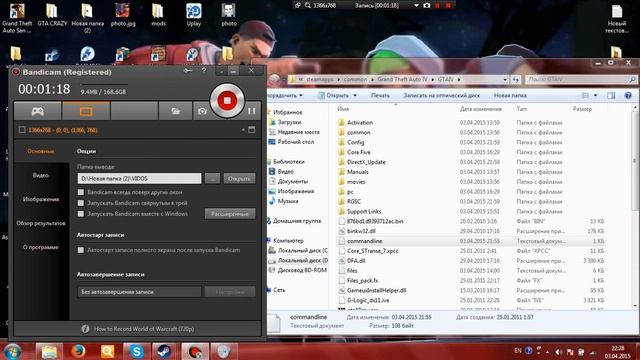The width and height of the screenshot is (640, 360).
Task: Click the Windows Start button
Action: point(11,351)
